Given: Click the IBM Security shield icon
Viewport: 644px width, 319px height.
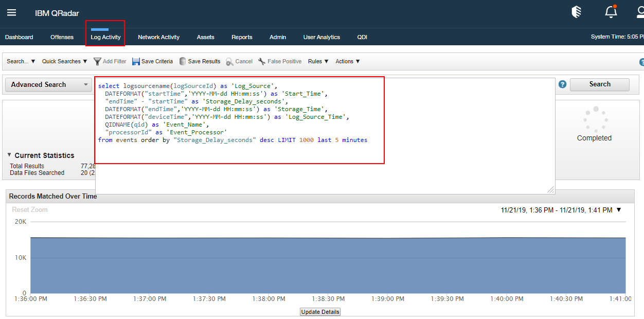Looking at the screenshot, I should 577,12.
